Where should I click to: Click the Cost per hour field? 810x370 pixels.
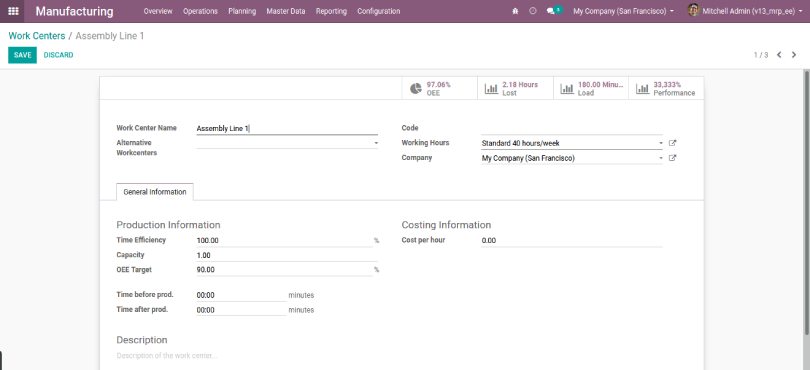coord(572,241)
